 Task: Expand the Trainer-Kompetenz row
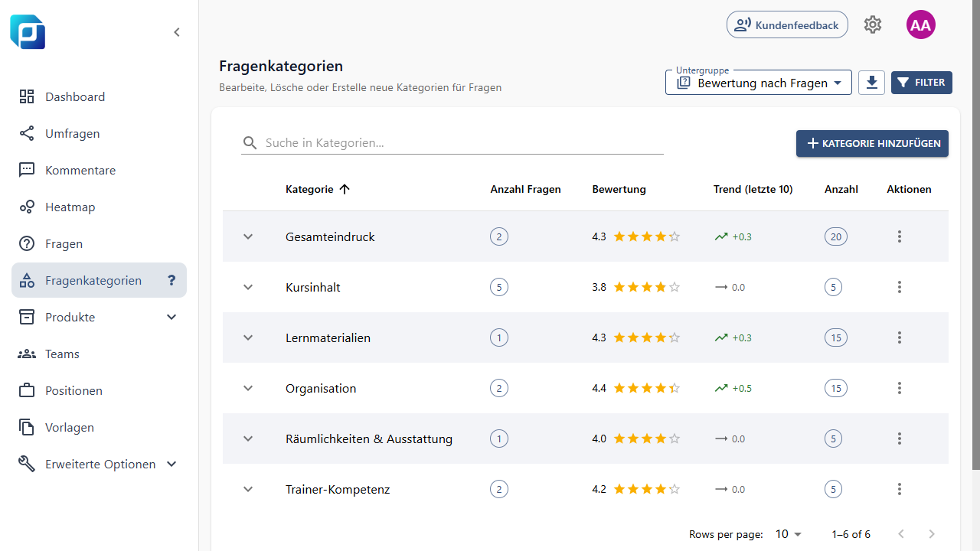tap(248, 489)
